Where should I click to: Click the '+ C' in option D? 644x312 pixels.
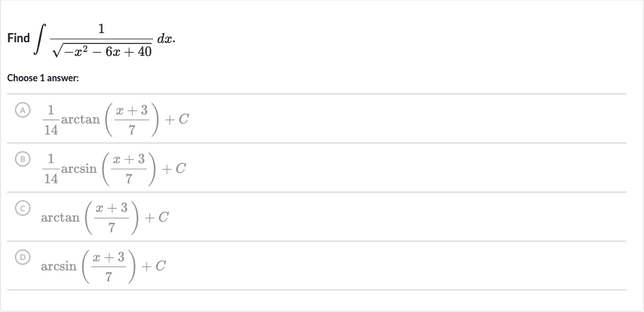point(154,266)
